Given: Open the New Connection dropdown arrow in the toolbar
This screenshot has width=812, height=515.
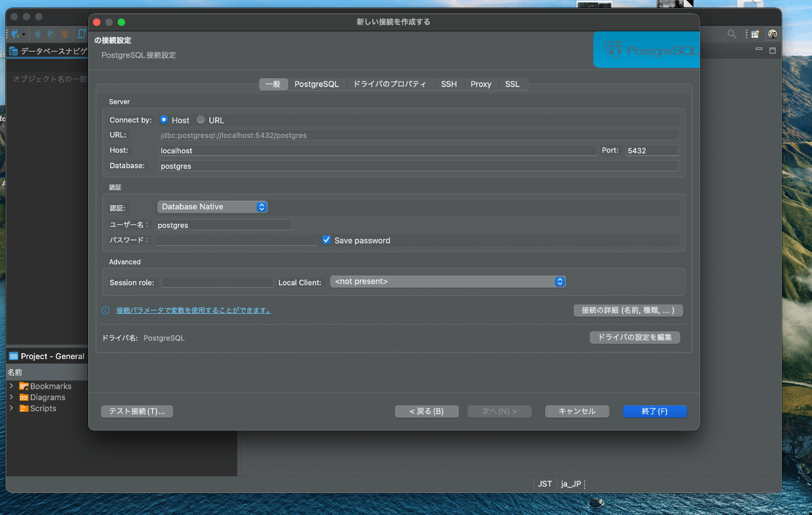Looking at the screenshot, I should click(x=24, y=35).
